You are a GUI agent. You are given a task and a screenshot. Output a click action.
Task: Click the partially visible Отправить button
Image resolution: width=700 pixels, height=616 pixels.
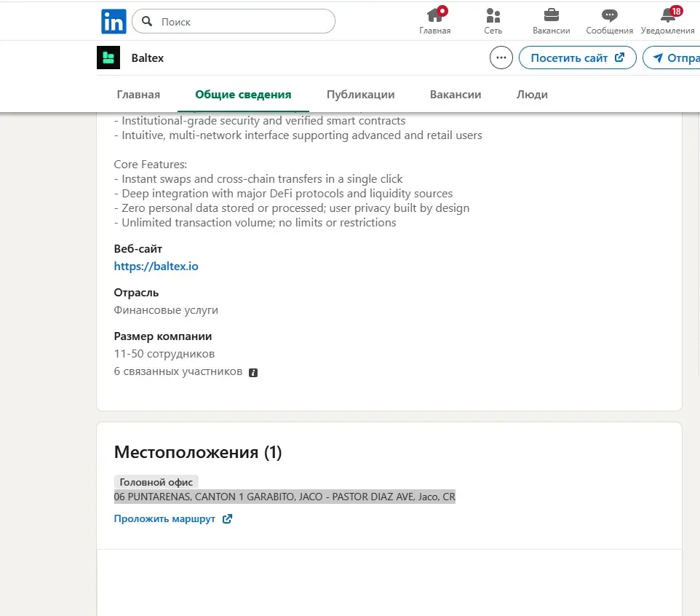pyautogui.click(x=672, y=58)
